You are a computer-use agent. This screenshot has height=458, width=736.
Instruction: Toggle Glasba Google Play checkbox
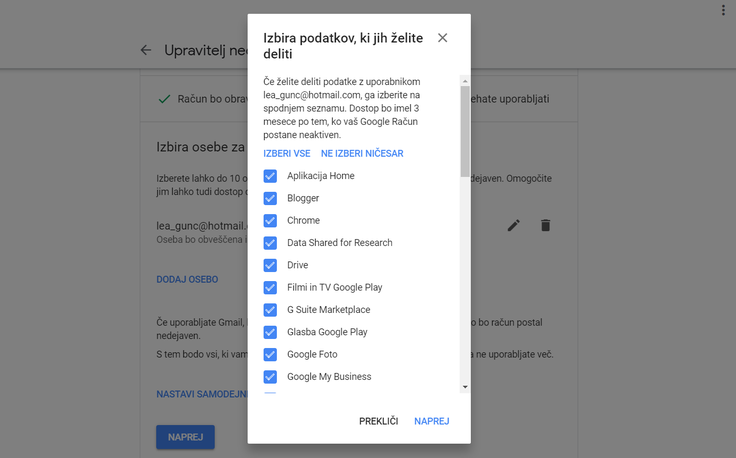point(270,332)
